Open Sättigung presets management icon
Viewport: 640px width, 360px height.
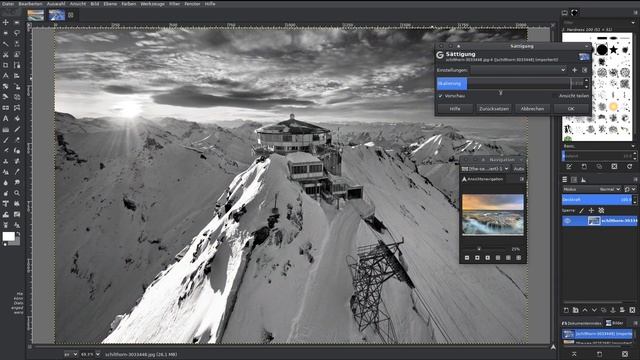584,70
